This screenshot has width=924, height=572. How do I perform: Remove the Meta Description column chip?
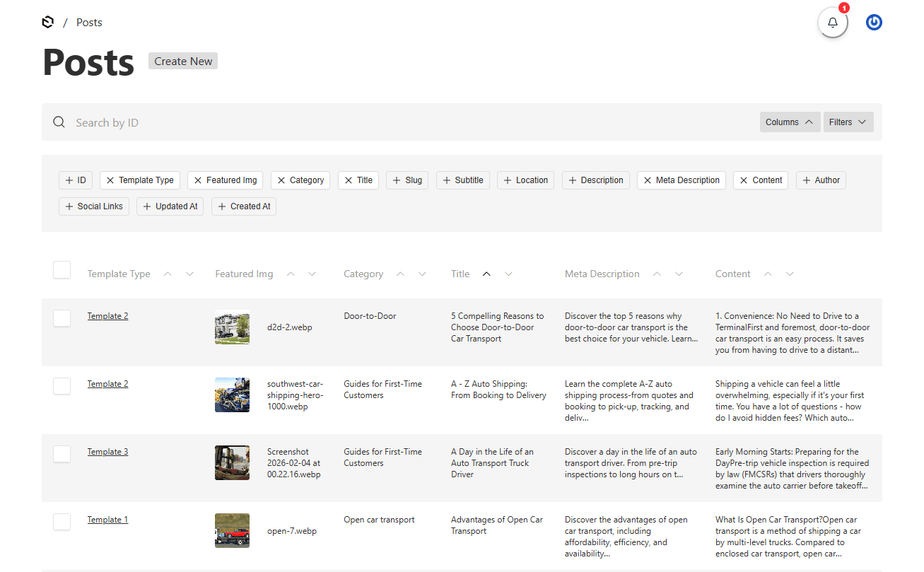[682, 180]
